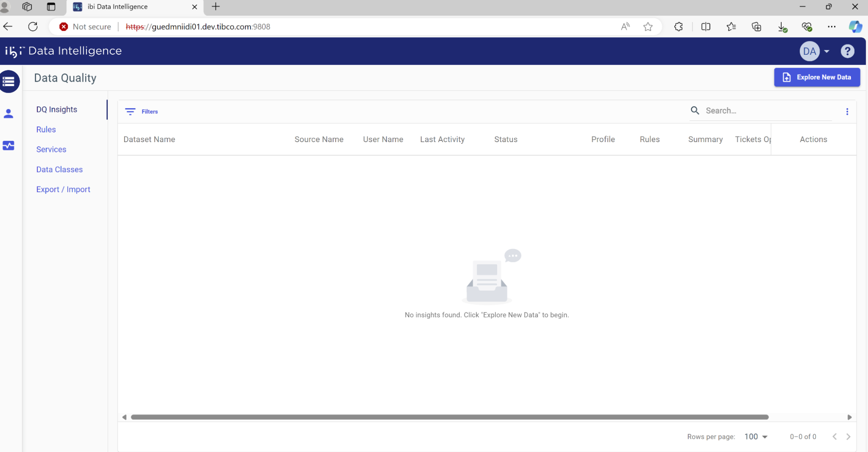Click the scroll right arrow
This screenshot has height=452, width=868.
click(x=849, y=417)
